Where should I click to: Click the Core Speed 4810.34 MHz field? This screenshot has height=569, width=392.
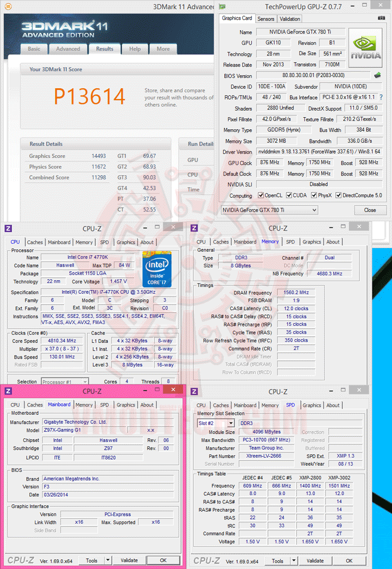tap(62, 341)
